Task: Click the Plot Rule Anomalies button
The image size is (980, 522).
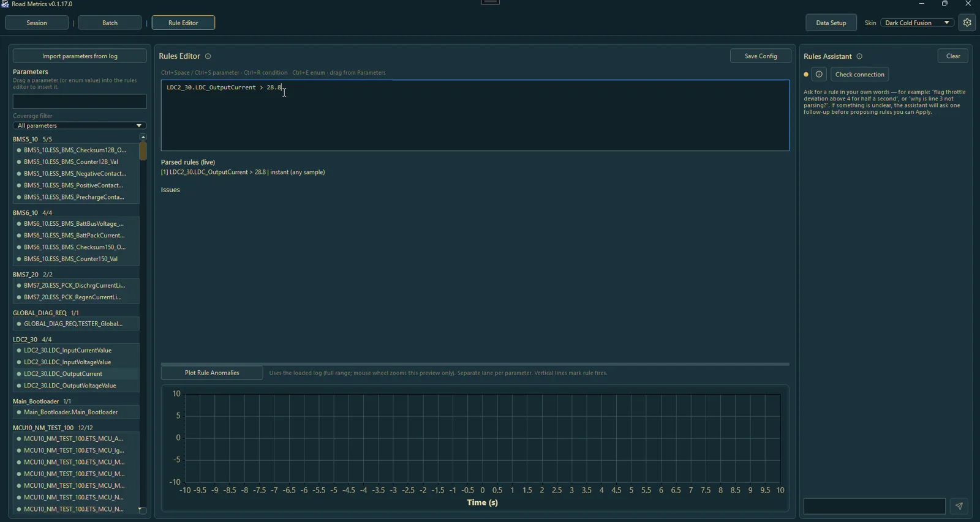Action: [212, 373]
